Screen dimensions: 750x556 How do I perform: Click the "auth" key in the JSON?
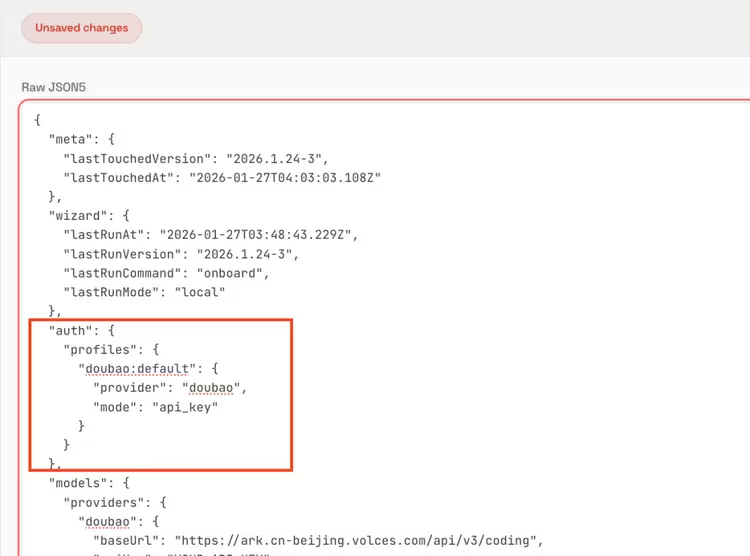tap(69, 330)
